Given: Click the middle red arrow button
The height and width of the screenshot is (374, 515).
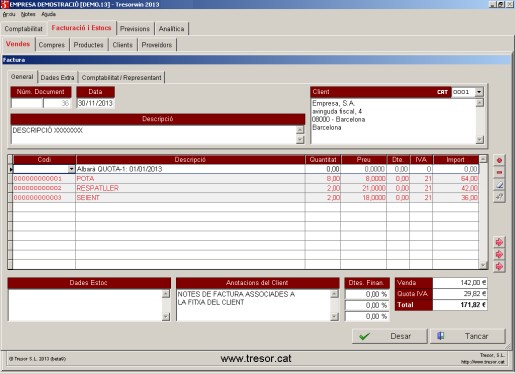Looking at the screenshot, I should [499, 254].
